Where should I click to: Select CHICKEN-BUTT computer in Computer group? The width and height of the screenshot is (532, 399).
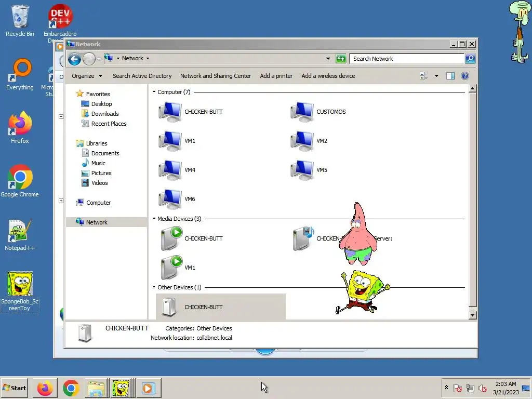191,112
